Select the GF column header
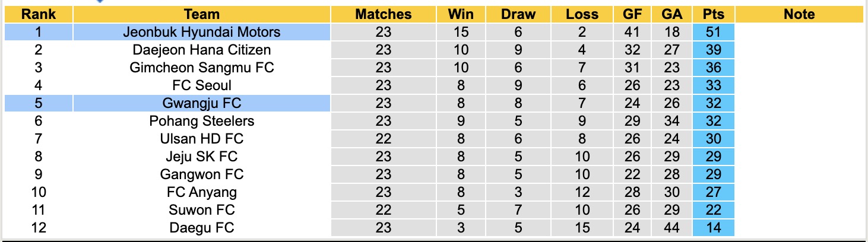868x242 pixels. (x=632, y=14)
